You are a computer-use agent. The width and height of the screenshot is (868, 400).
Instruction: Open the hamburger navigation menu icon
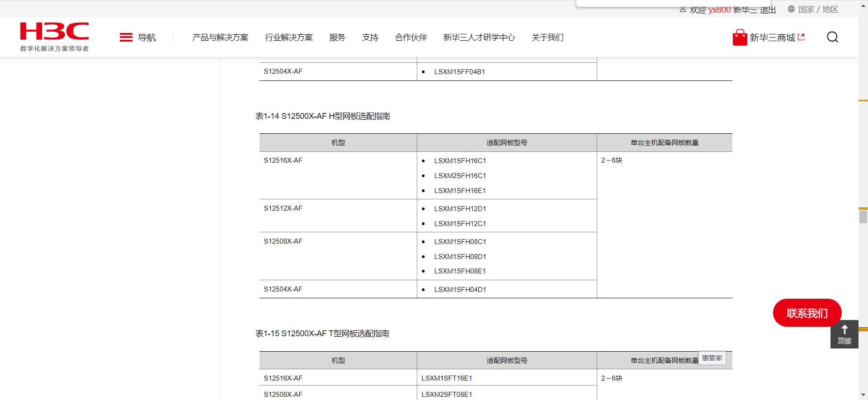coord(126,38)
